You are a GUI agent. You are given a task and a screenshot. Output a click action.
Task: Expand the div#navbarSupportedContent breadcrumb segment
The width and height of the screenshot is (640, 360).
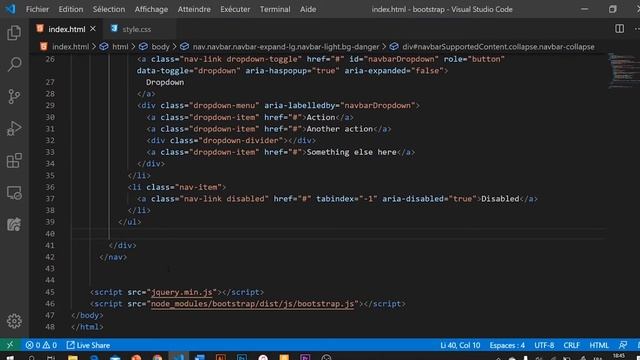coord(498,47)
